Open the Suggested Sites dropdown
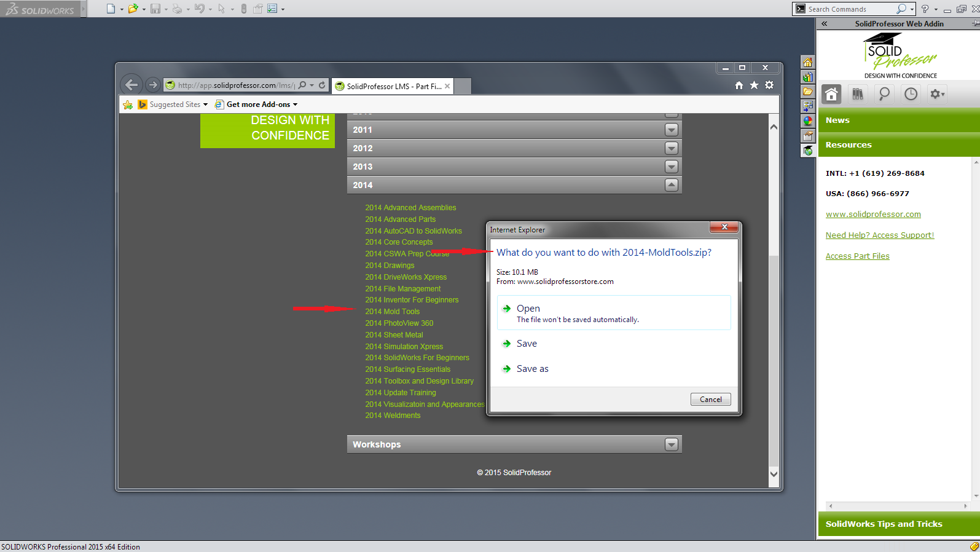 pyautogui.click(x=178, y=104)
